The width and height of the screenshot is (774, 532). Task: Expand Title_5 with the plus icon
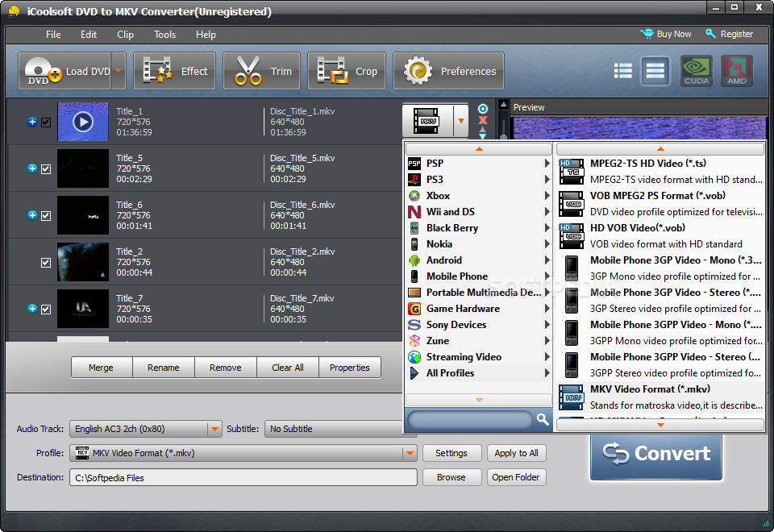[32, 168]
